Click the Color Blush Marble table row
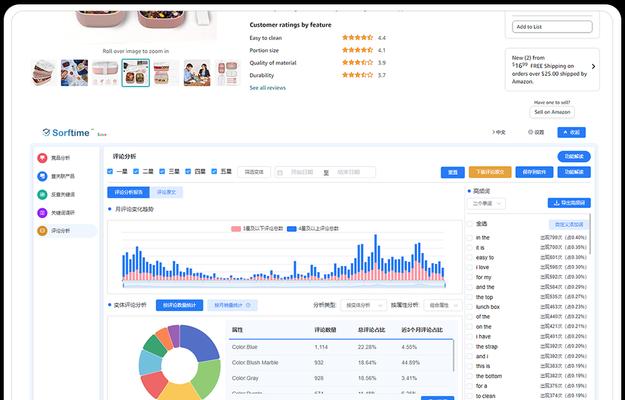Image resolution: width=625 pixels, height=400 pixels. pyautogui.click(x=341, y=363)
